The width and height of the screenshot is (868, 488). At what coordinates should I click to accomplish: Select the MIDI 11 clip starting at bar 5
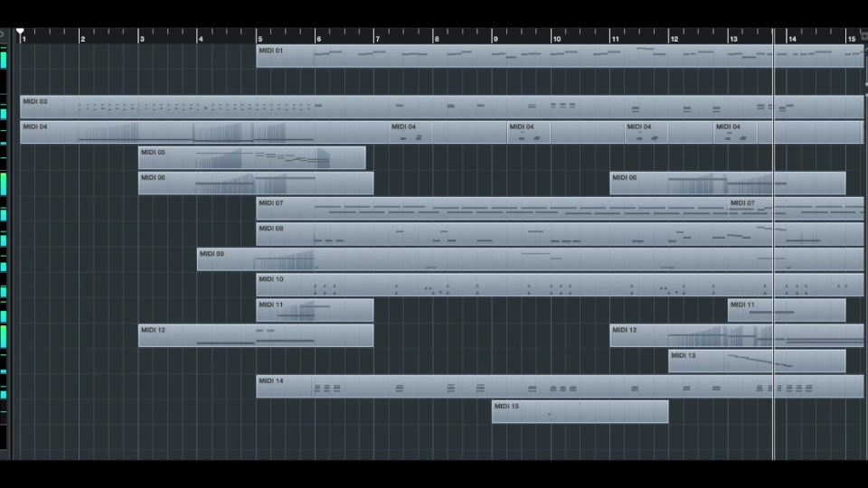(315, 310)
